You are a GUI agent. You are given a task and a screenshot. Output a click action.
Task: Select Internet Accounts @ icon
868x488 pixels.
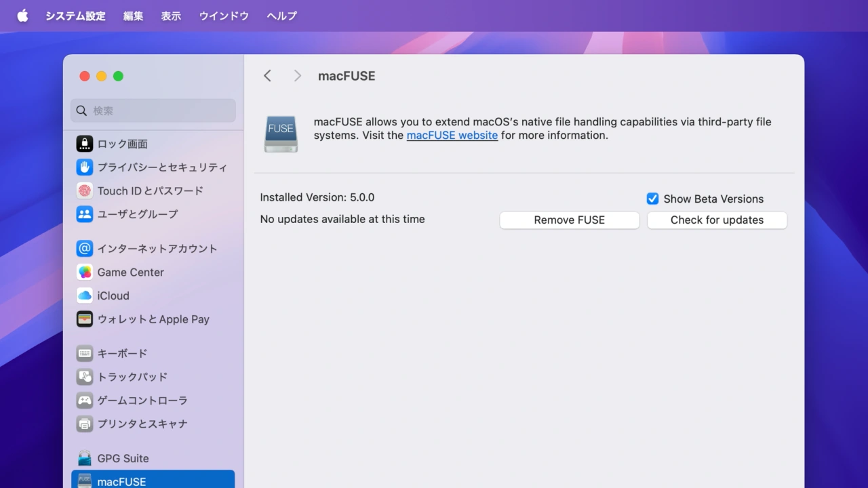(x=85, y=249)
